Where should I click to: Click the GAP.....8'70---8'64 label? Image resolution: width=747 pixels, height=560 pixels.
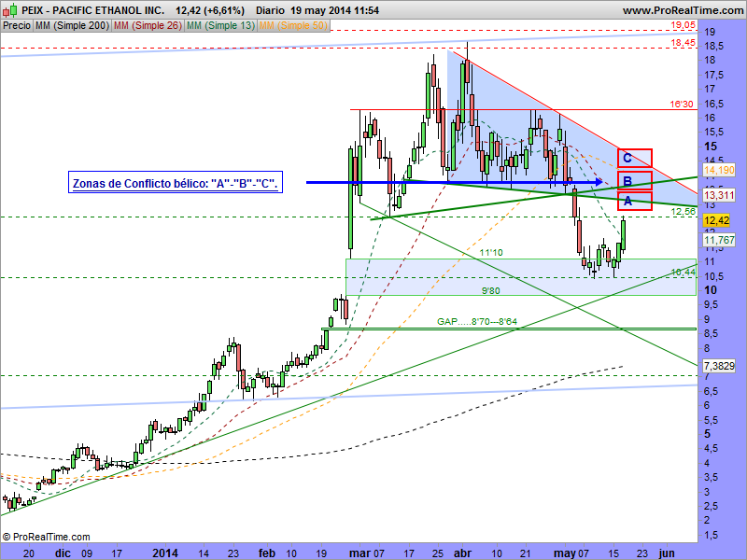point(477,321)
